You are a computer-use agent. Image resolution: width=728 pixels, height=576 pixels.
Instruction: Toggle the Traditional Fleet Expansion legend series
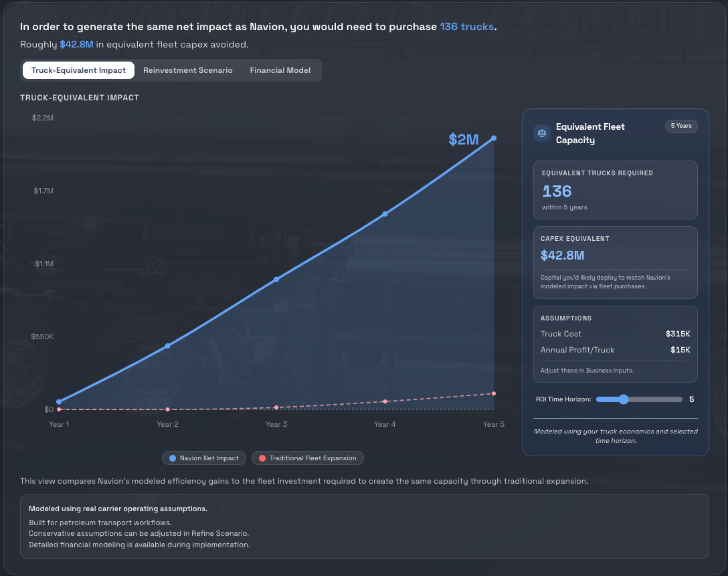(307, 458)
